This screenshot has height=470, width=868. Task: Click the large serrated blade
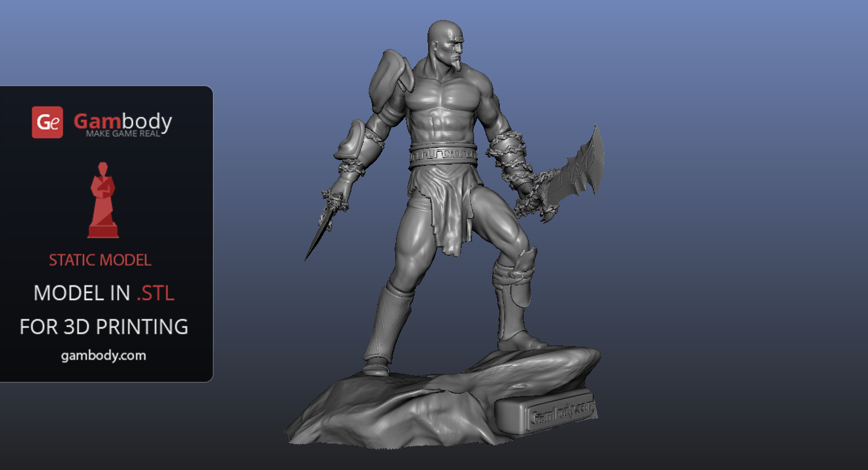pos(580,167)
